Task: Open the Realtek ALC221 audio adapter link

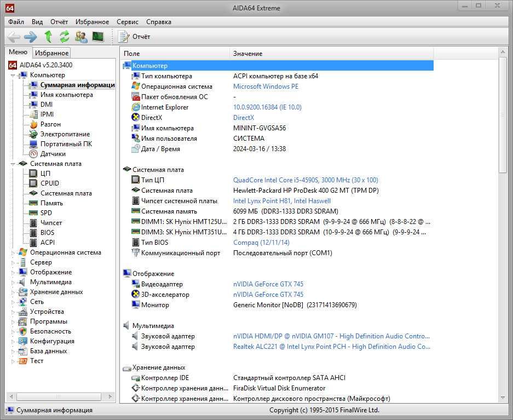Action: pyautogui.click(x=332, y=347)
